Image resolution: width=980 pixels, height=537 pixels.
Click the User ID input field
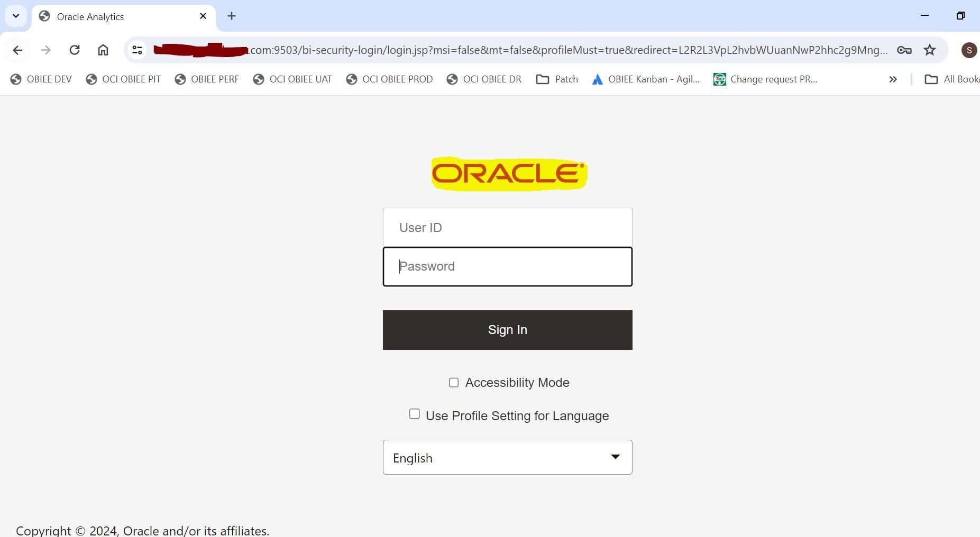point(507,227)
